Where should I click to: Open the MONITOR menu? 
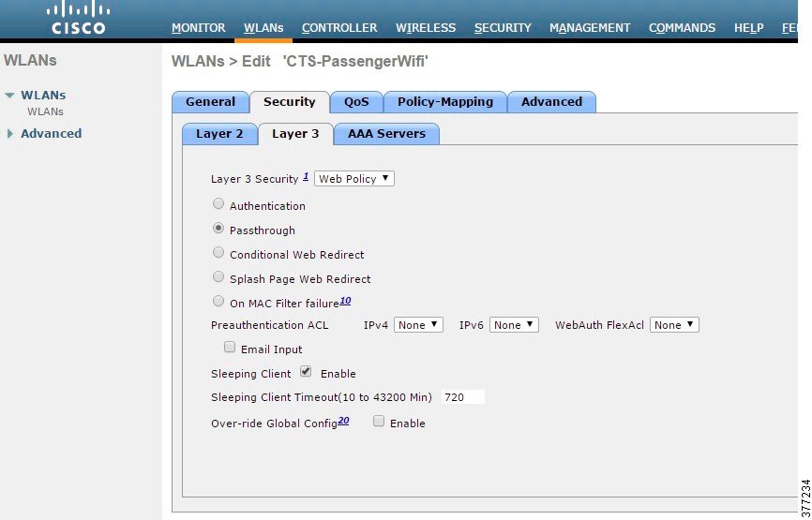point(199,28)
